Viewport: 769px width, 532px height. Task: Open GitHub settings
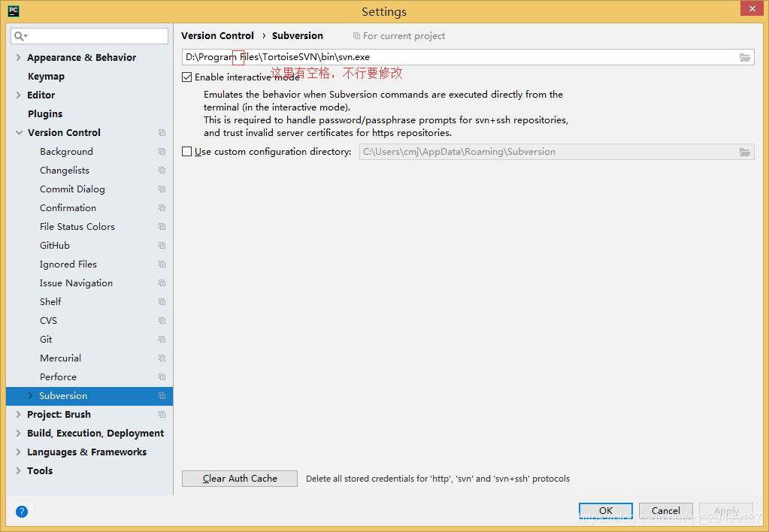point(54,246)
